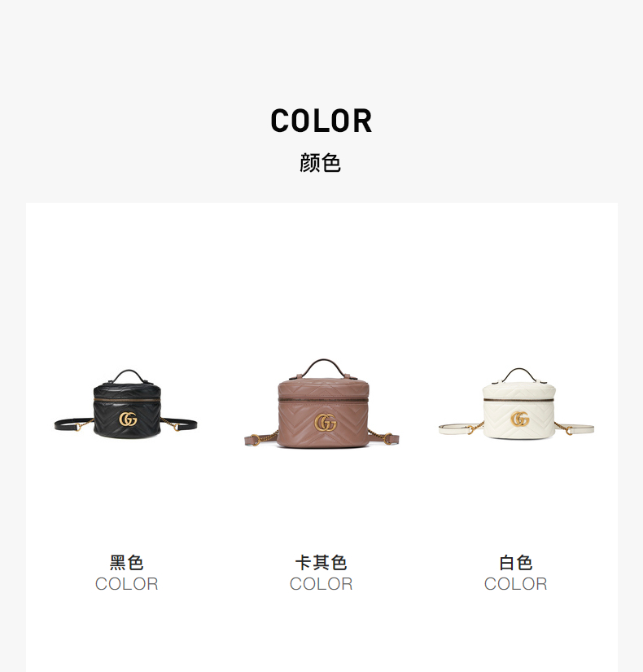Select the black handbag image
The image size is (643, 672).
click(126, 404)
